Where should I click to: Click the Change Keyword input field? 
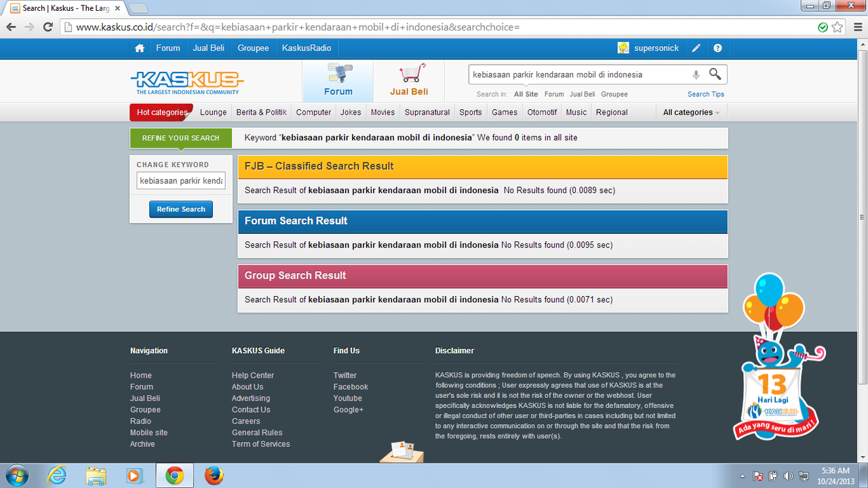tap(181, 181)
